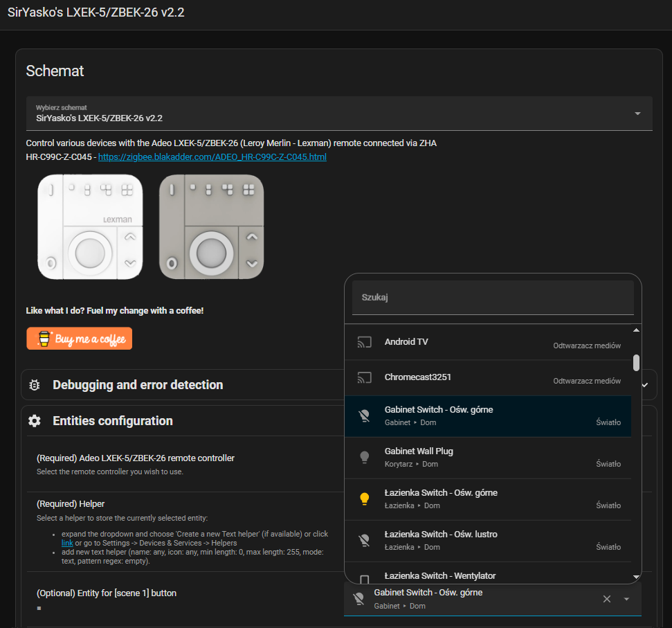Click the white Lexman remote image
Viewport: 672px width, 628px height.
pos(90,226)
